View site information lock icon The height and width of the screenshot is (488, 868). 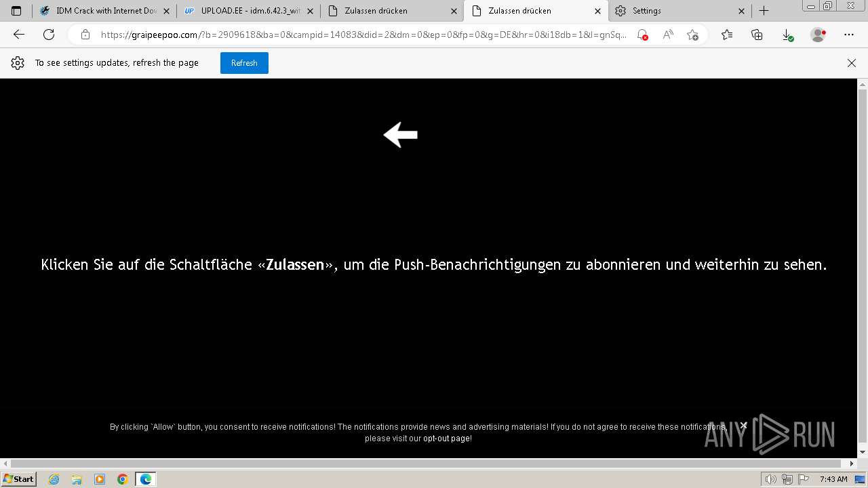point(85,35)
